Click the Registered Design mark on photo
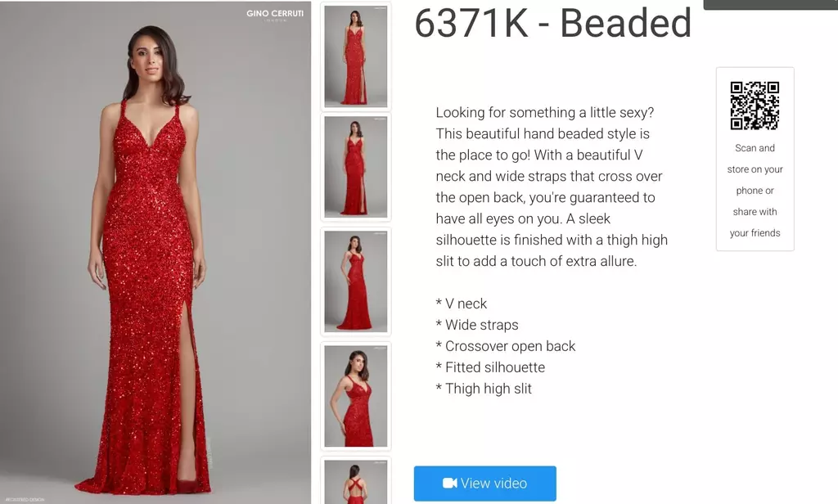Image resolution: width=838 pixels, height=504 pixels. click(25, 500)
